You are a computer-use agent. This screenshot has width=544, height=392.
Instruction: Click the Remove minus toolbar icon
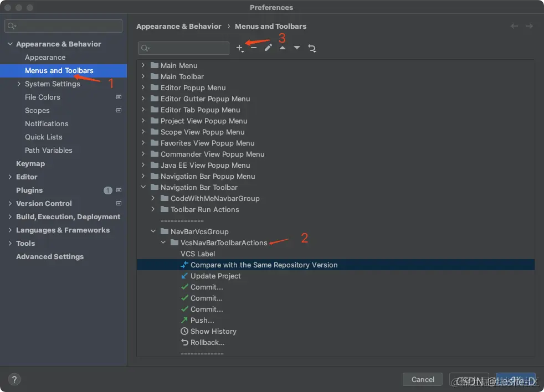[254, 48]
